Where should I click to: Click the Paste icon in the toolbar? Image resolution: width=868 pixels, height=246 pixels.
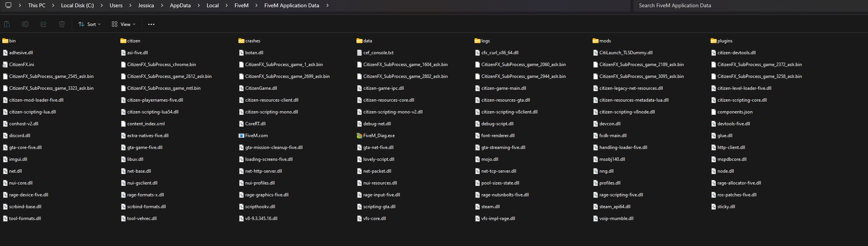(7, 24)
